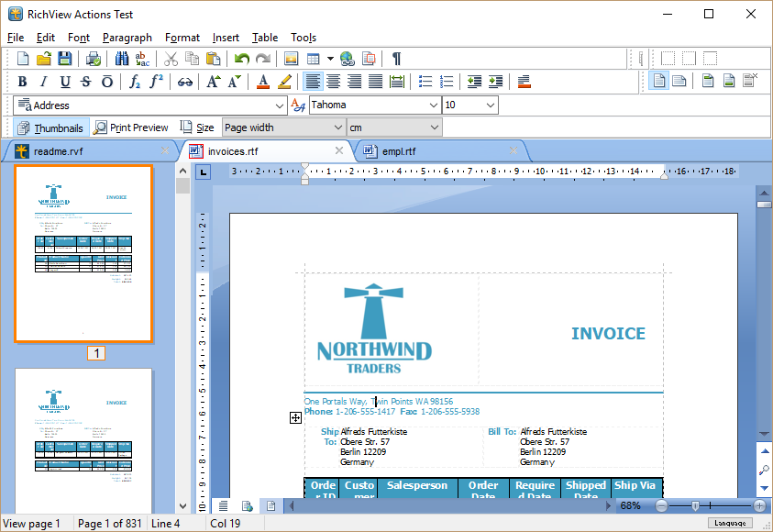773x532 pixels.
Task: Insert a hyperlink using the globe-link icon
Action: (x=347, y=59)
